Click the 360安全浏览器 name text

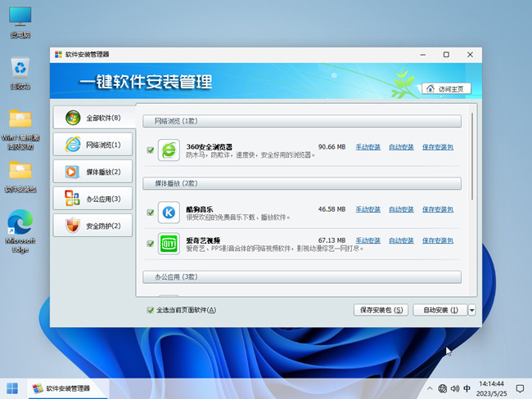click(x=210, y=147)
